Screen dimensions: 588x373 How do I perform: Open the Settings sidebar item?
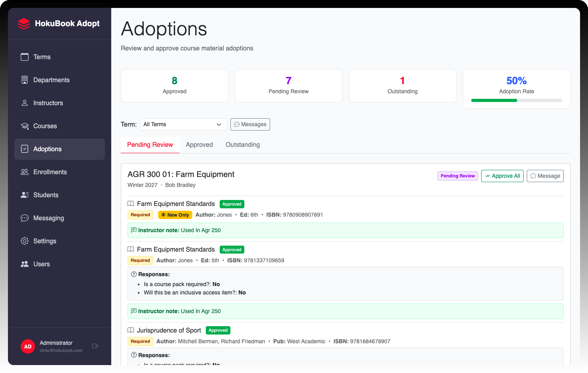[60, 241]
